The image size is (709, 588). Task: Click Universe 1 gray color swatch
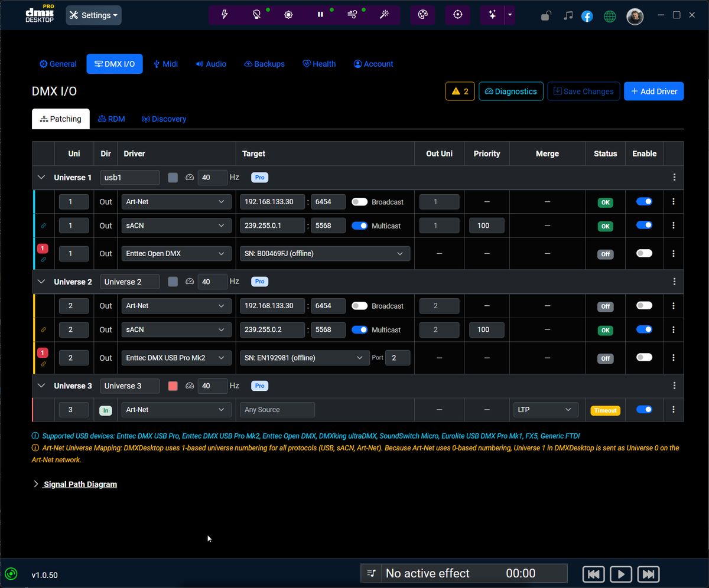tap(173, 177)
